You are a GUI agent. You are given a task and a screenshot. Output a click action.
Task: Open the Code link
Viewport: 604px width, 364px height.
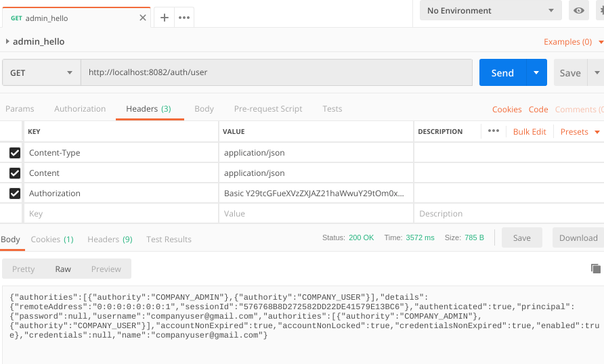point(538,110)
